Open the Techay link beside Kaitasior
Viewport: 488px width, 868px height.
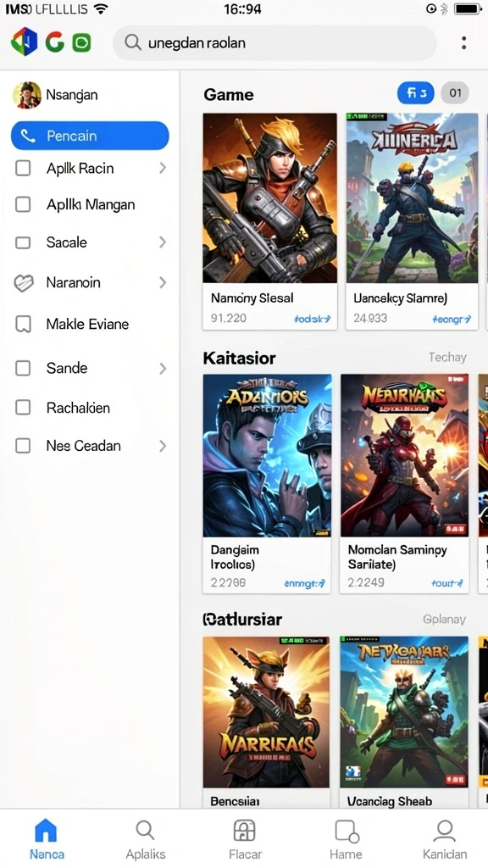[447, 358]
